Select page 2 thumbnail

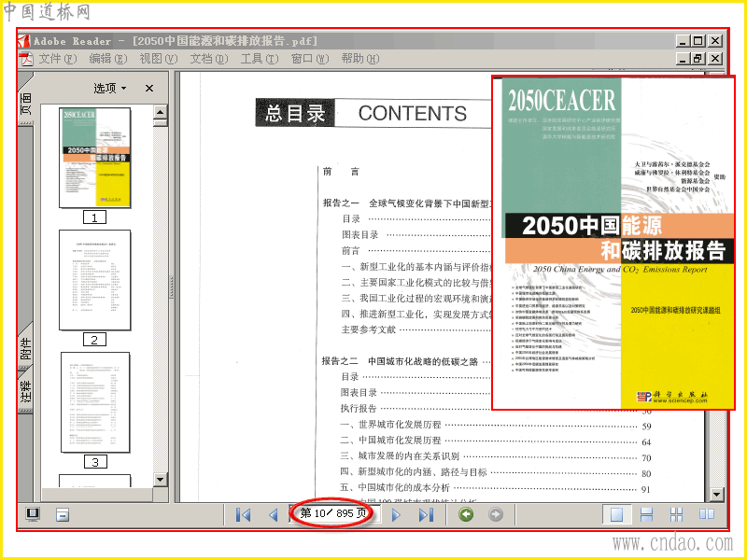(95, 280)
